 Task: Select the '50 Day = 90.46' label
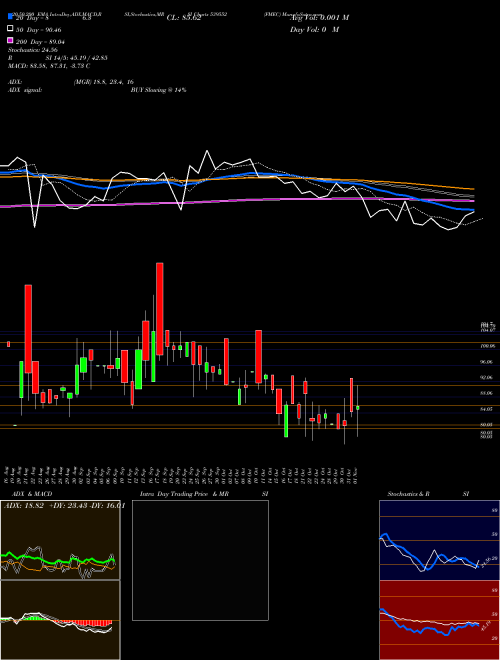pyautogui.click(x=39, y=30)
